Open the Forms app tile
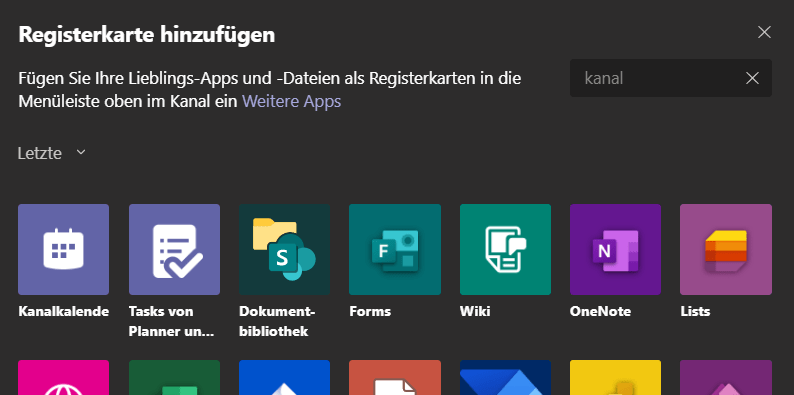Screen dimensions: 794x395 [395, 249]
